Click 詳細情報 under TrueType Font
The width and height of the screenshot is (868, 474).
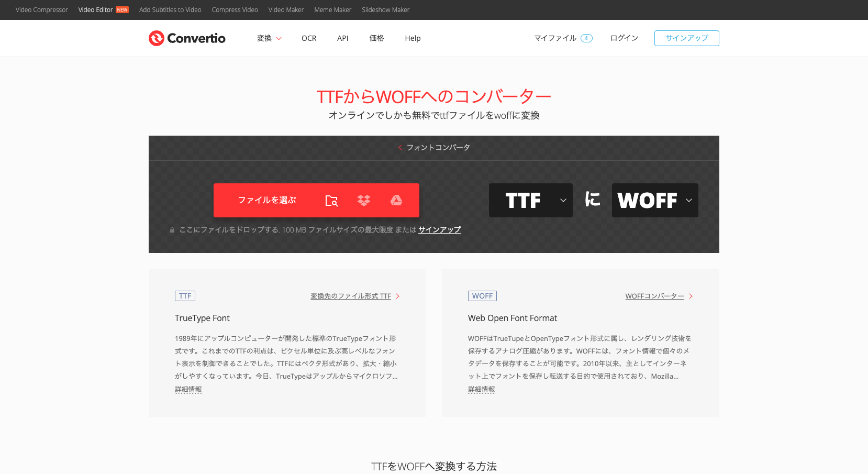[188, 390]
